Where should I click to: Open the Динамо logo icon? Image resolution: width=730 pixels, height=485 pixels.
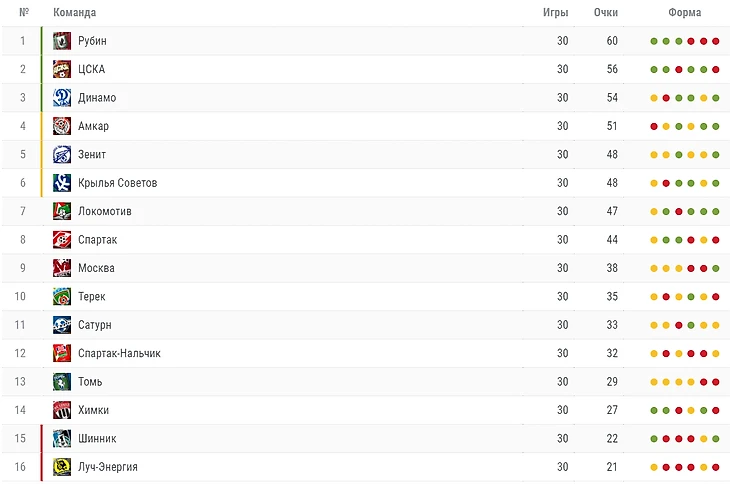coord(61,98)
